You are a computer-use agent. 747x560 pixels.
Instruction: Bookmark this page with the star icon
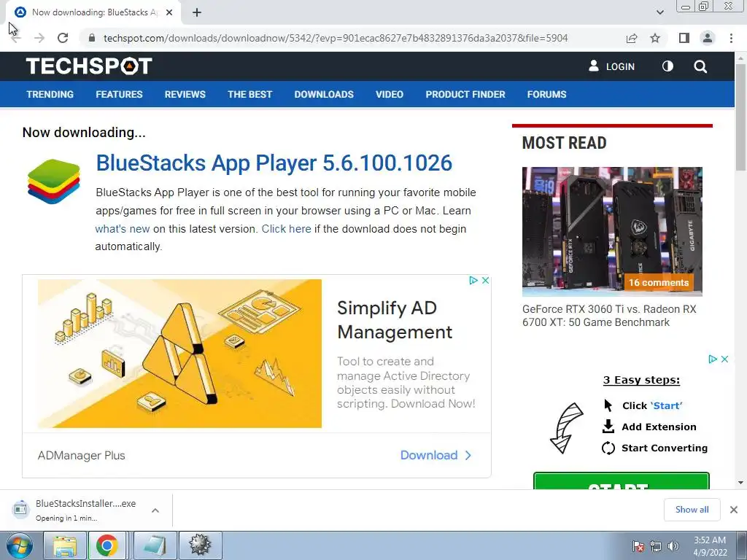[656, 38]
